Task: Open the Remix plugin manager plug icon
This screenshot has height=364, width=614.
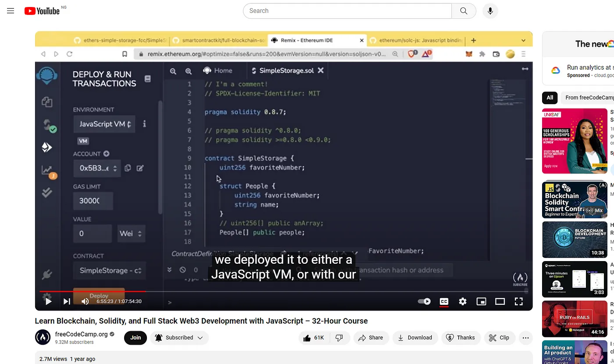Action: pyautogui.click(x=47, y=275)
